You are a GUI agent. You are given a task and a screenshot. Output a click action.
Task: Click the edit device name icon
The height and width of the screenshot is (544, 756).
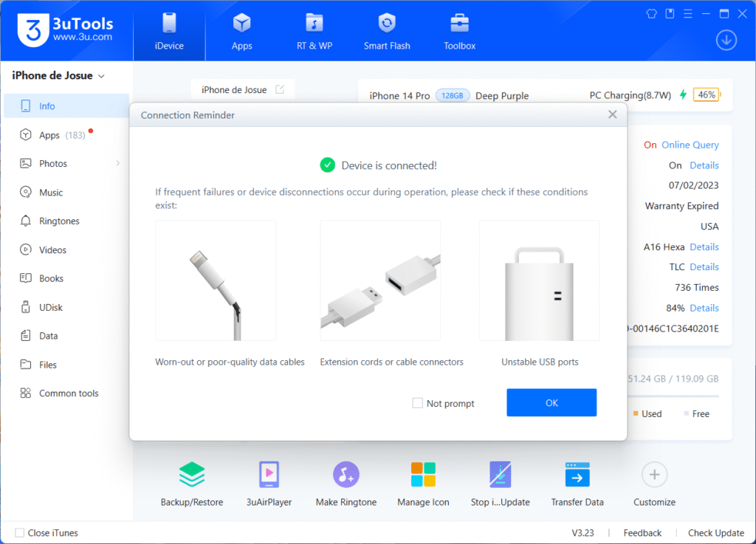280,89
